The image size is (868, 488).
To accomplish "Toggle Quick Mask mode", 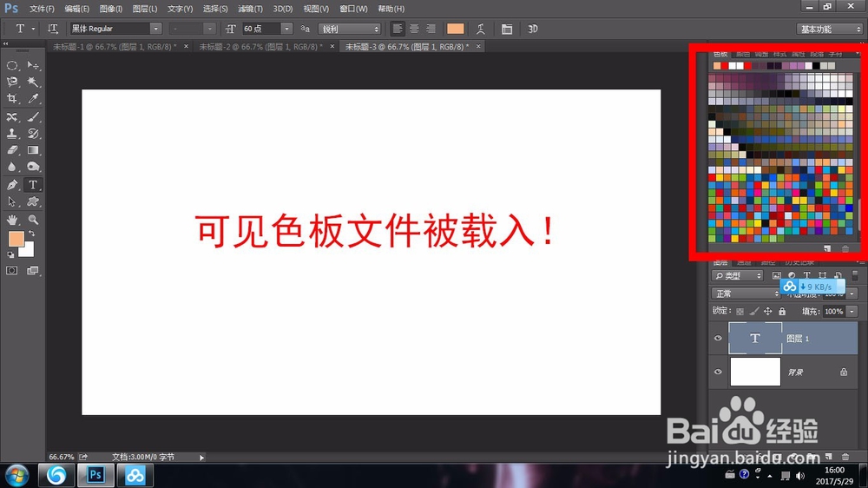I will click(11, 270).
